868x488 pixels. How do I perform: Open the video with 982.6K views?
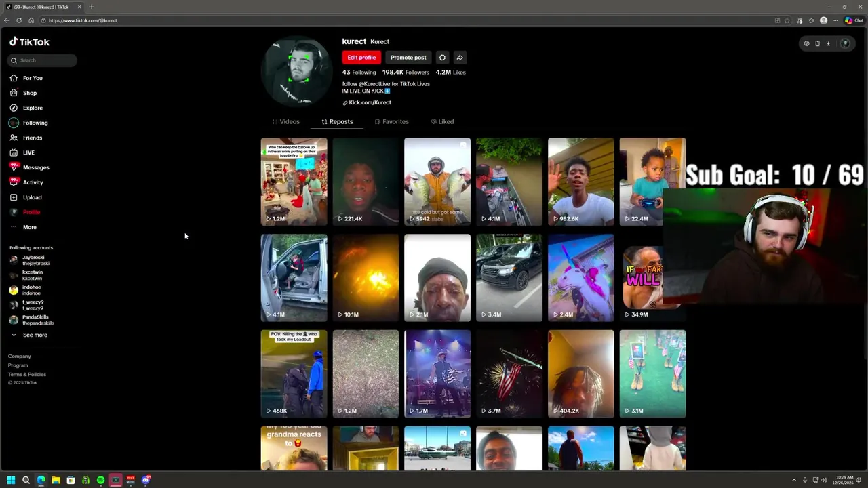click(581, 182)
